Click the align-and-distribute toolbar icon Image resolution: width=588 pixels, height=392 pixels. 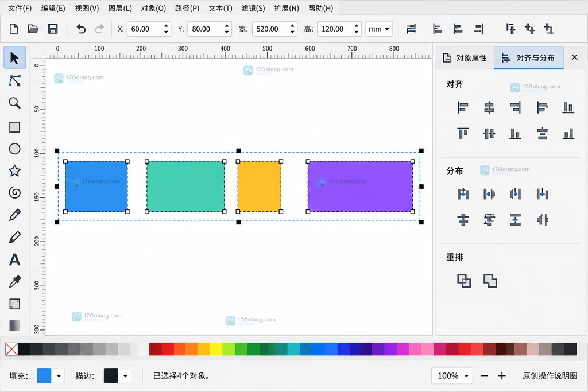point(411,29)
